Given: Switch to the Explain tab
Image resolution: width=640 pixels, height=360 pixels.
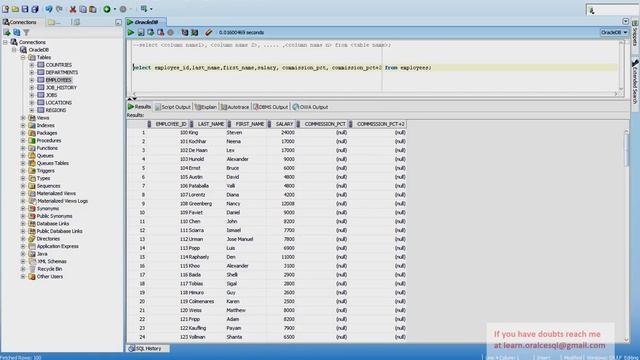Looking at the screenshot, I should coord(206,107).
